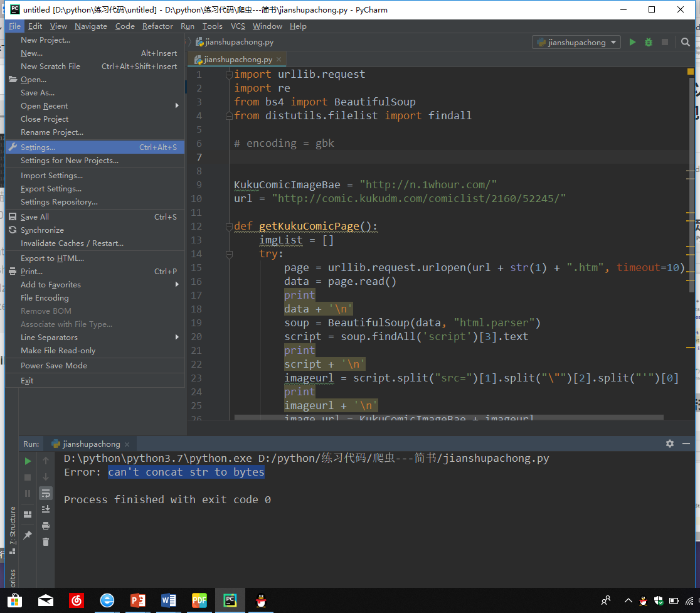The height and width of the screenshot is (613, 700).
Task: Open Run panel gear settings
Action: pyautogui.click(x=670, y=444)
